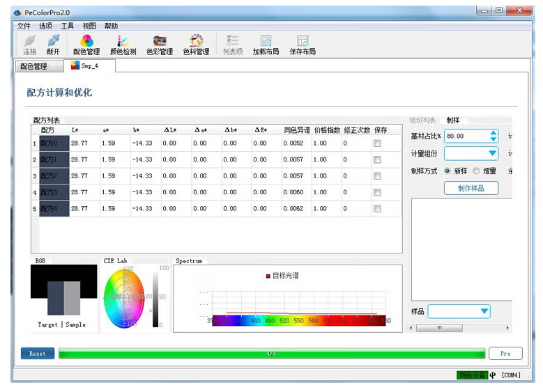Click the CIE Lab color wheel
543x392 pixels.
pos(124,298)
